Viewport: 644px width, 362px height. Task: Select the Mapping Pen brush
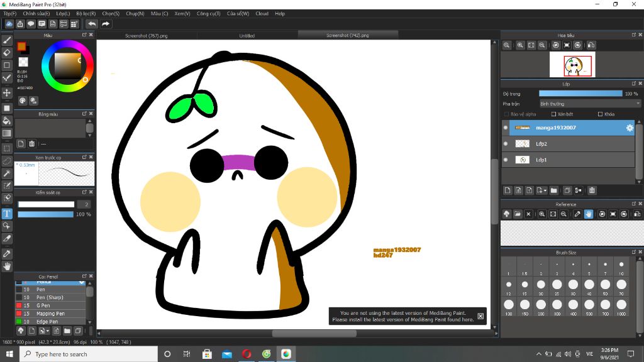[x=50, y=314]
